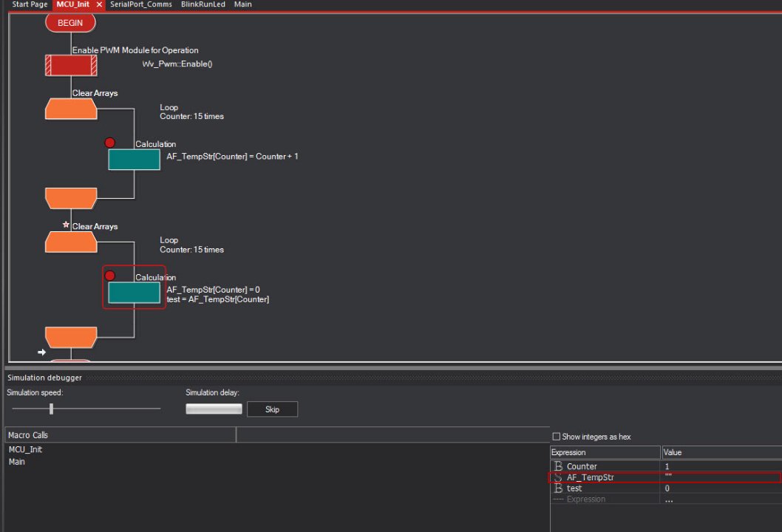Click the Simulation debugger panel title
This screenshot has height=532, width=782.
tap(44, 378)
